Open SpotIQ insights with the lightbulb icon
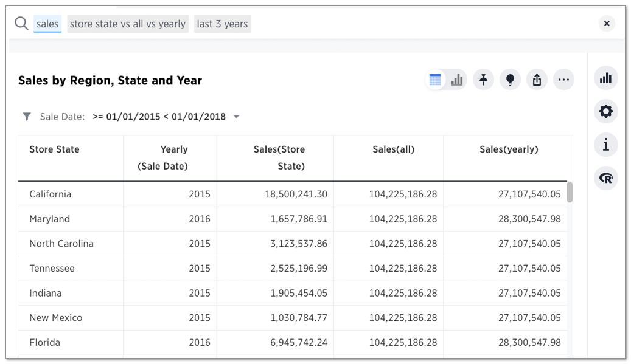The height and width of the screenshot is (364, 631). pyautogui.click(x=510, y=79)
